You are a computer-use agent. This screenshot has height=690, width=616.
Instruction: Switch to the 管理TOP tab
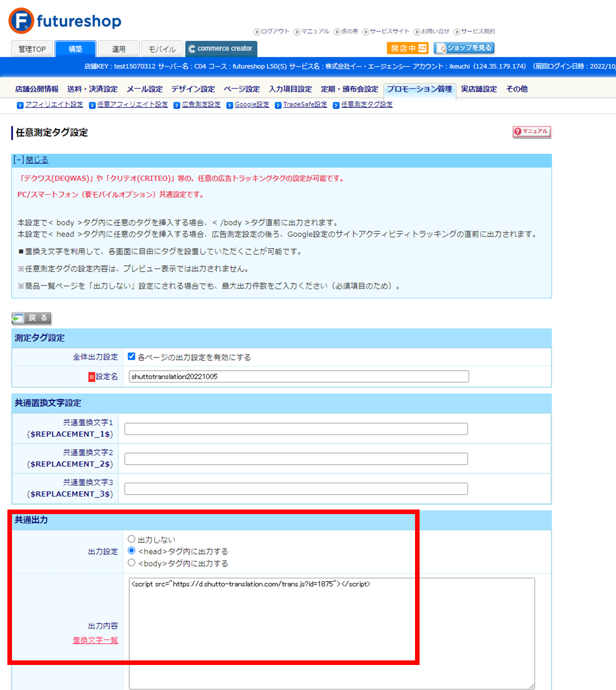pyautogui.click(x=32, y=49)
